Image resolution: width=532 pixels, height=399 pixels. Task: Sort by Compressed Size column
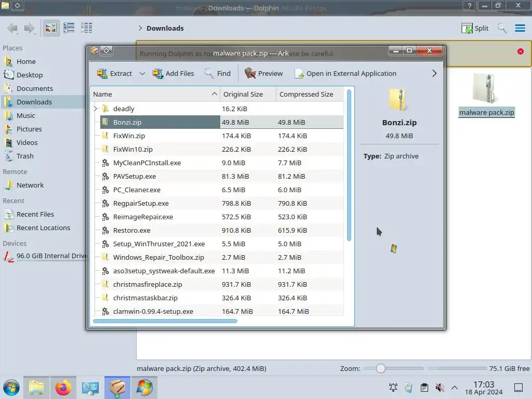tap(310, 95)
